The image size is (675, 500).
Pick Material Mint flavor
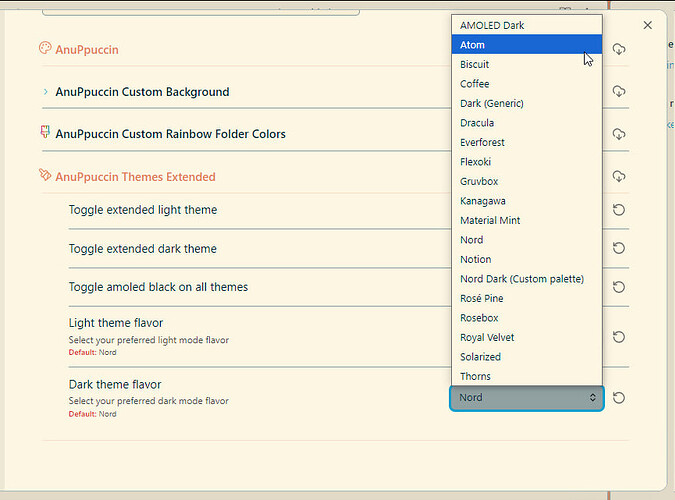tap(526, 220)
